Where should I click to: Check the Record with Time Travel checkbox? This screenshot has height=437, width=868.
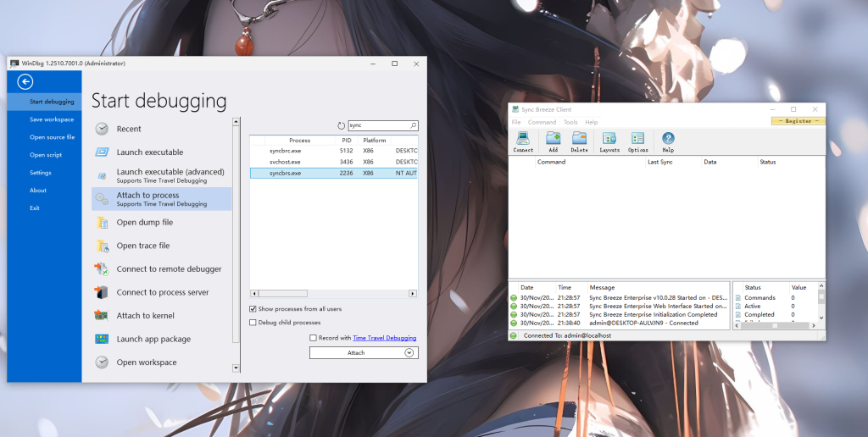click(314, 338)
